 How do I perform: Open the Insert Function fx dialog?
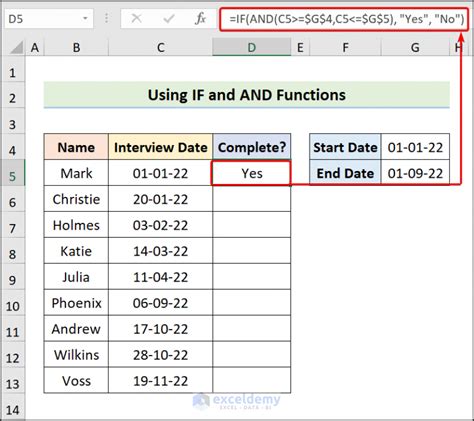200,19
